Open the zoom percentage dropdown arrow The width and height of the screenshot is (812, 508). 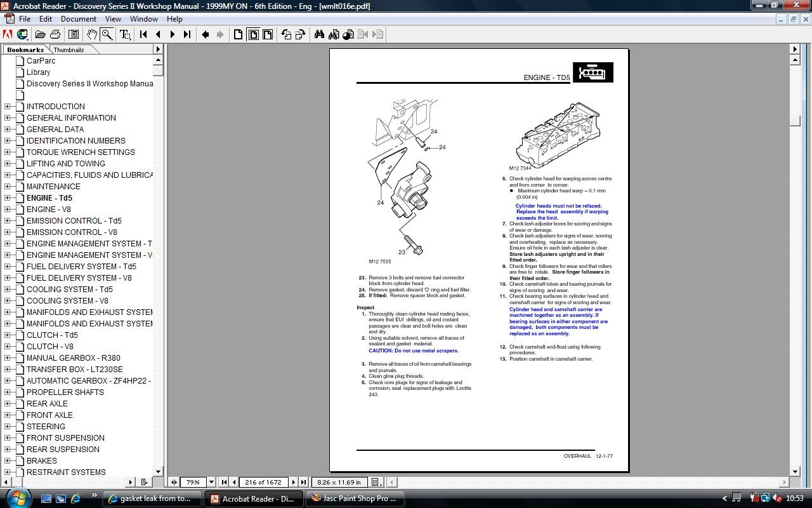click(212, 482)
